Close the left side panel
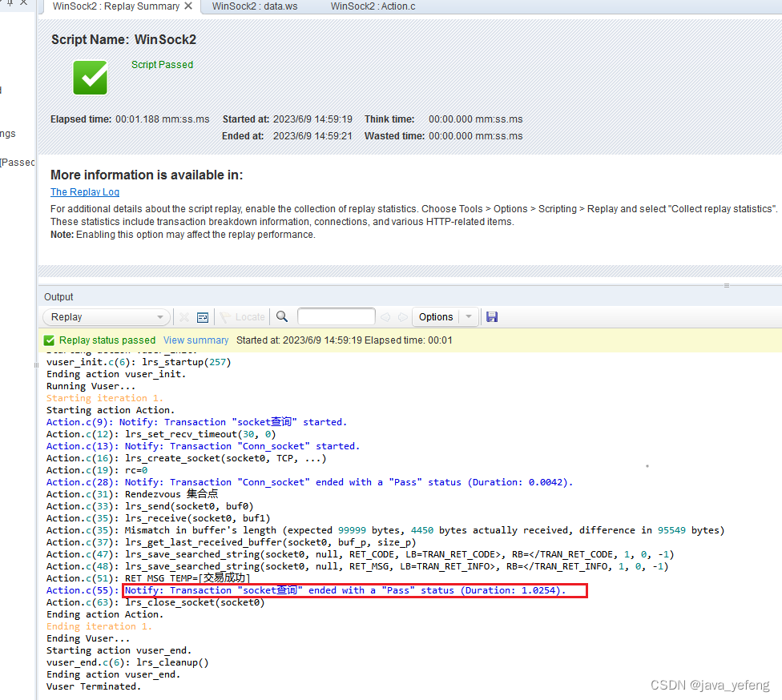Screen dimensions: 782x700 coord(23,2)
